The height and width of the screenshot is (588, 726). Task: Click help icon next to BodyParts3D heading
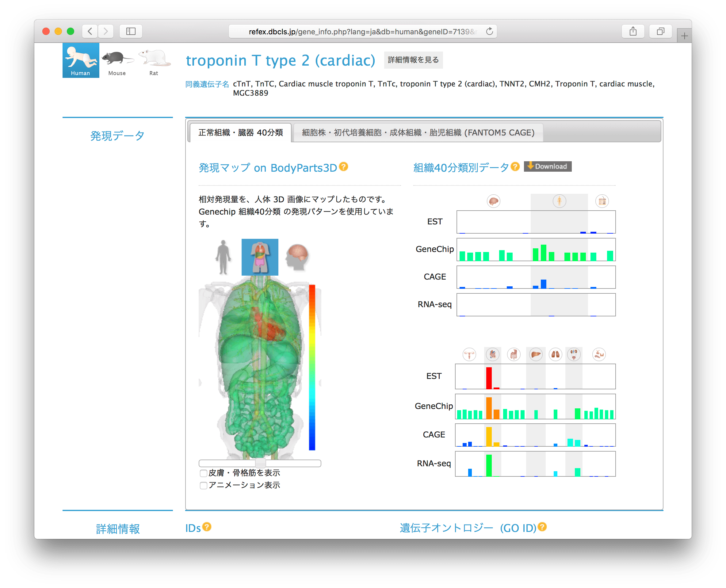[343, 167]
